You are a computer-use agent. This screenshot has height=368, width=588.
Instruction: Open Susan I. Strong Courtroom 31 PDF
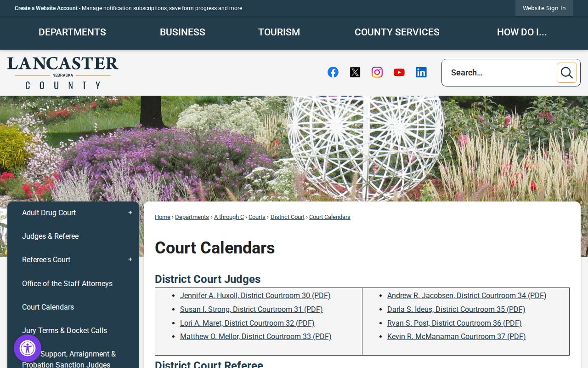coord(251,310)
